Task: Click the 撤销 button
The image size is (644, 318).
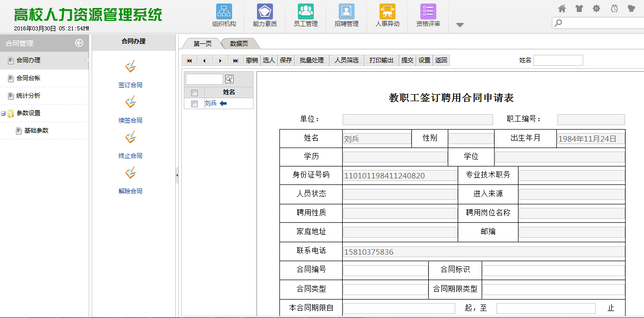Action: pyautogui.click(x=252, y=60)
